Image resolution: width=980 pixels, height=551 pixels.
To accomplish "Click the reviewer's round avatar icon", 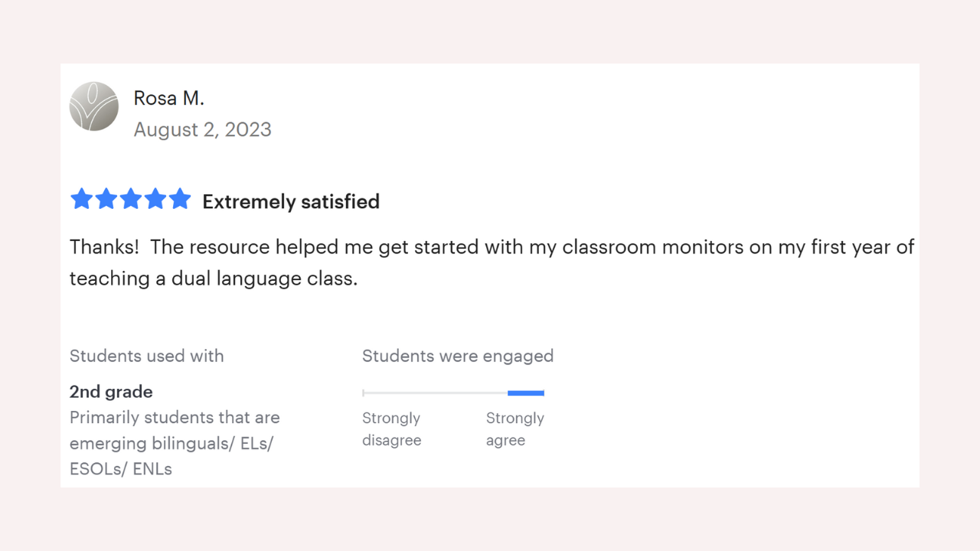I will pos(94,106).
